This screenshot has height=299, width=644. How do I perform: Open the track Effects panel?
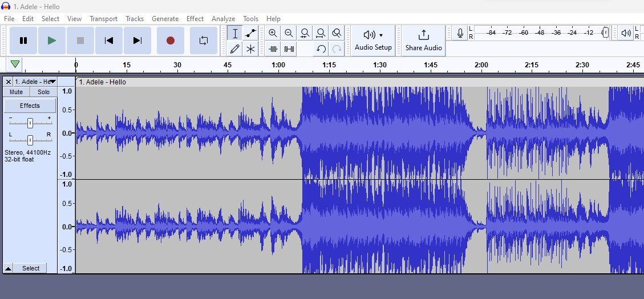[30, 106]
